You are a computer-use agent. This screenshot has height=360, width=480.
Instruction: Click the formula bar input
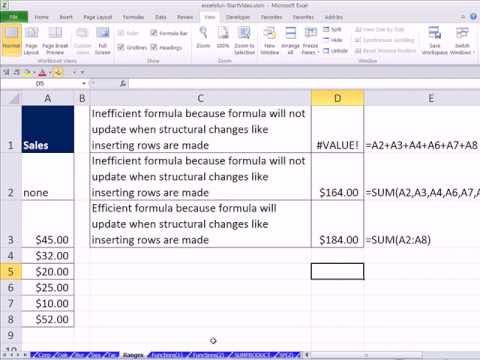[304, 84]
